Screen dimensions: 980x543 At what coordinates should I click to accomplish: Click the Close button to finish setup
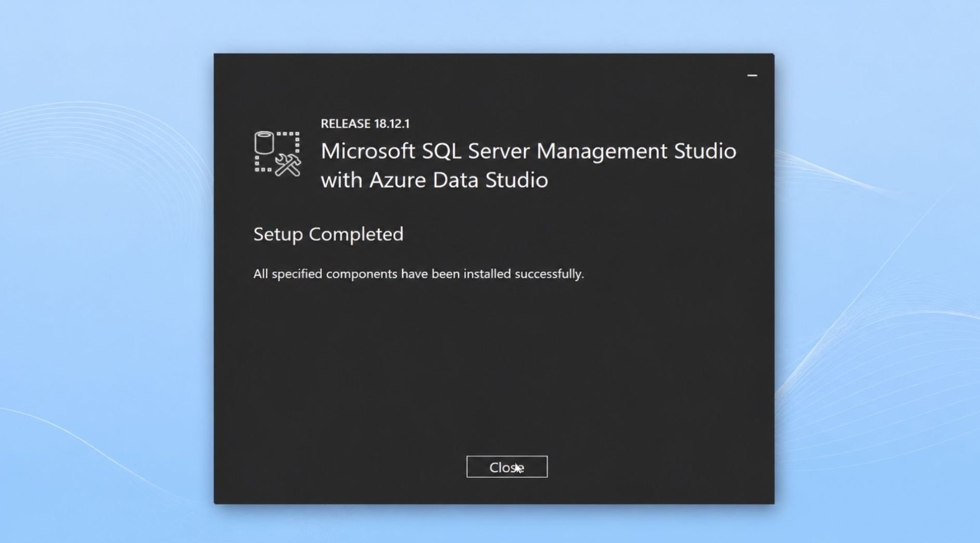[507, 466]
